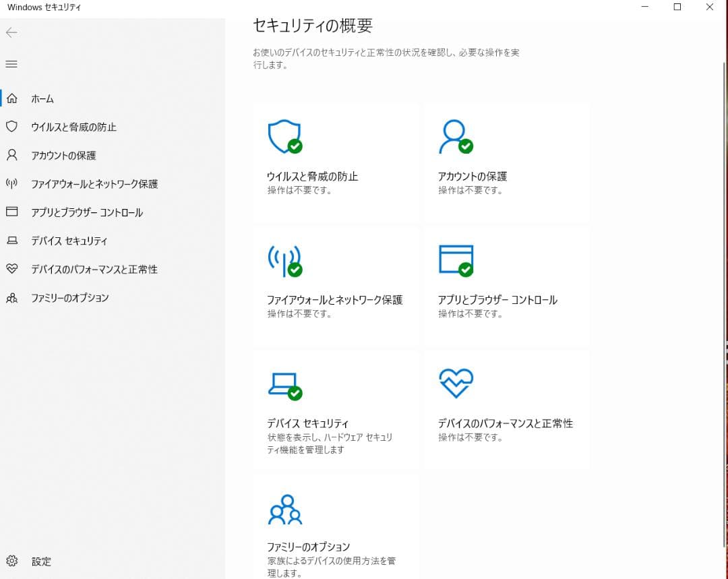Select ファイアウォールとネットワーク保護 in the sidebar
The image size is (728, 579).
tap(94, 184)
